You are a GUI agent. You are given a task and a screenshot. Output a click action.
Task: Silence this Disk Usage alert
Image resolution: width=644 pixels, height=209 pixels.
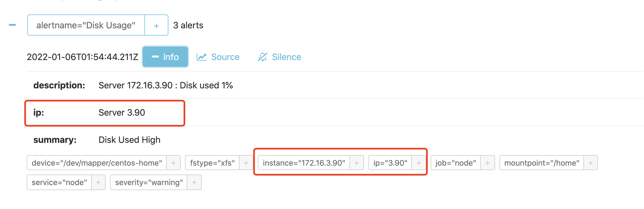tap(279, 57)
